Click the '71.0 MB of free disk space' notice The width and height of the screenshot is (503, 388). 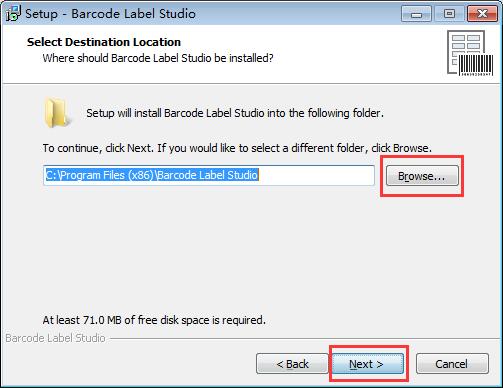pyautogui.click(x=154, y=320)
